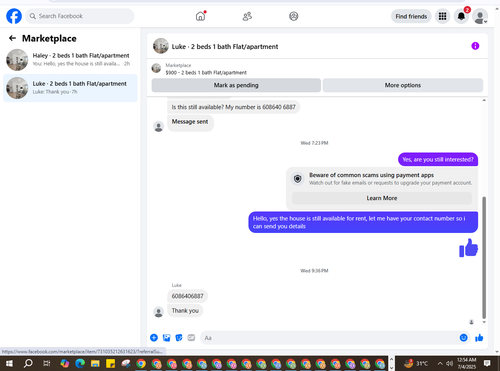Click the chat scroll down arrow
Viewport: 500px width, 371px height.
coord(484,322)
